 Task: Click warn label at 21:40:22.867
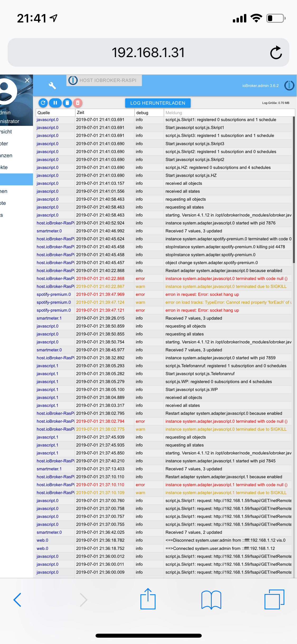point(140,287)
